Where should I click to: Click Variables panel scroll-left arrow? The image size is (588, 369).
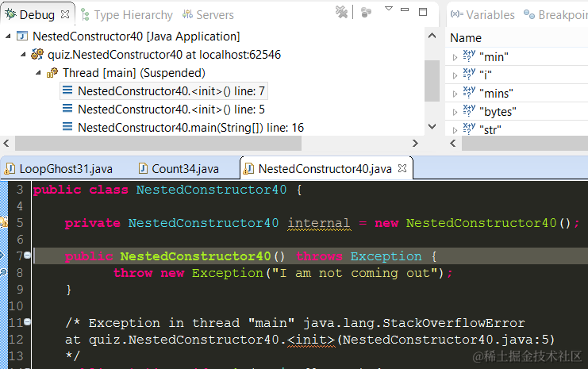(453, 143)
